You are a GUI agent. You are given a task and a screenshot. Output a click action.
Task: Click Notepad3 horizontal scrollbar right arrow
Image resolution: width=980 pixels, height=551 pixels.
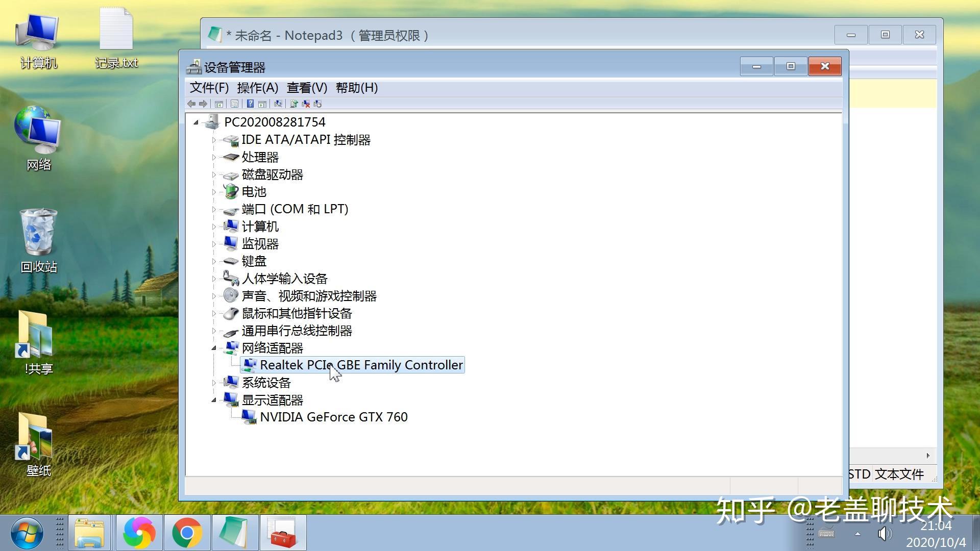[928, 456]
